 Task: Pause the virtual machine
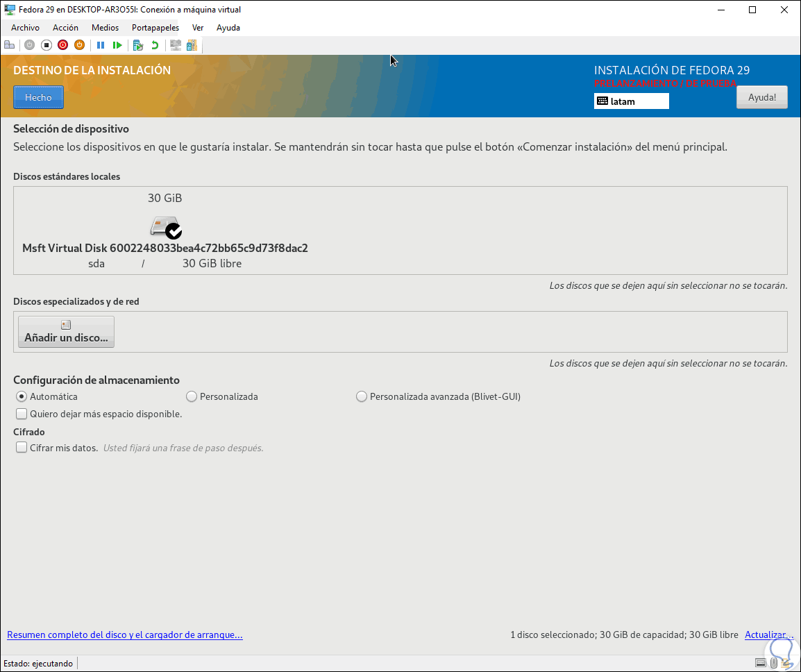(101, 46)
